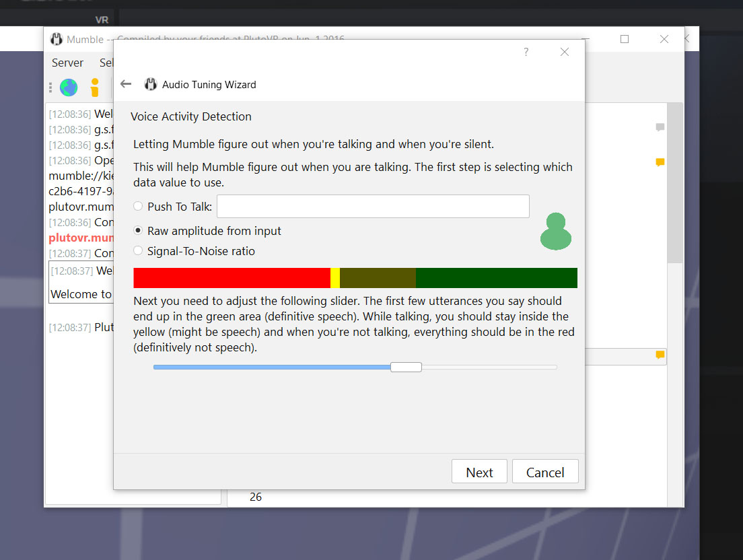Click the VR tab label at top
Viewport: 743px width, 560px height.
click(x=102, y=20)
